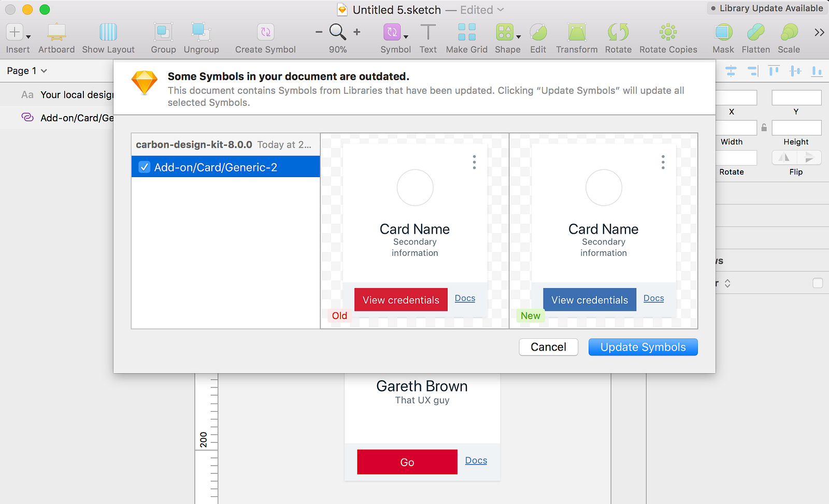The width and height of the screenshot is (829, 504).
Task: Click the align top edges icon in inspector
Action: tap(774, 71)
